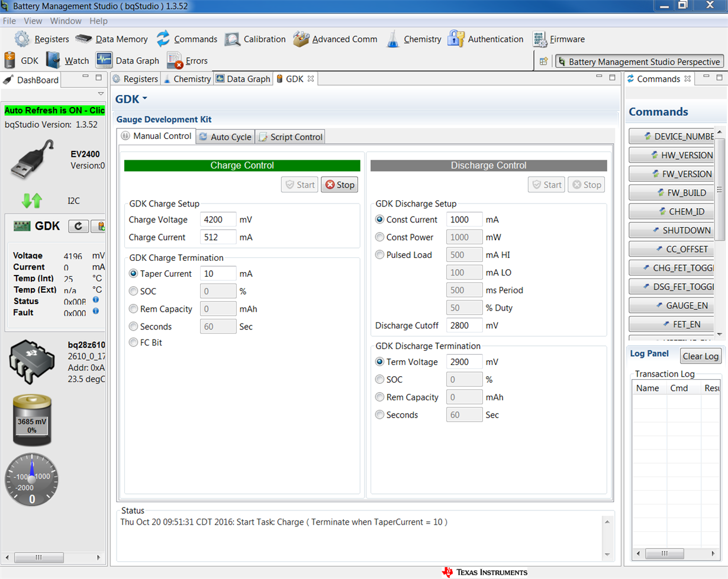Open the File menu

click(9, 21)
